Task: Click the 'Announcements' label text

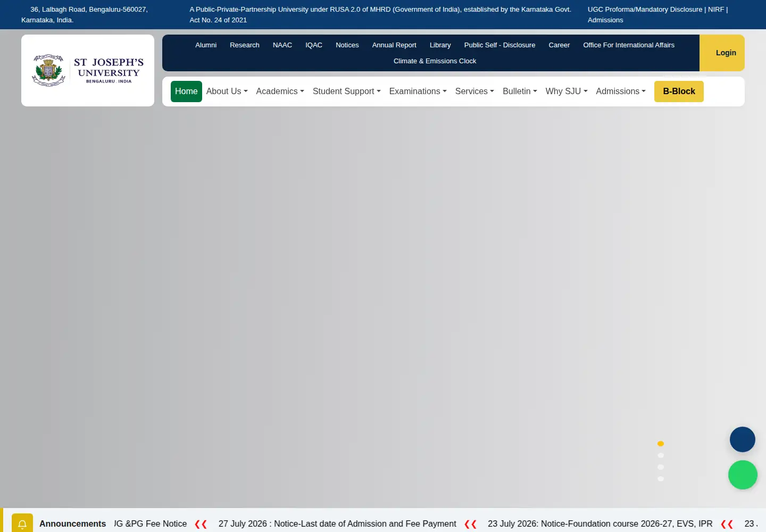Action: point(72,524)
